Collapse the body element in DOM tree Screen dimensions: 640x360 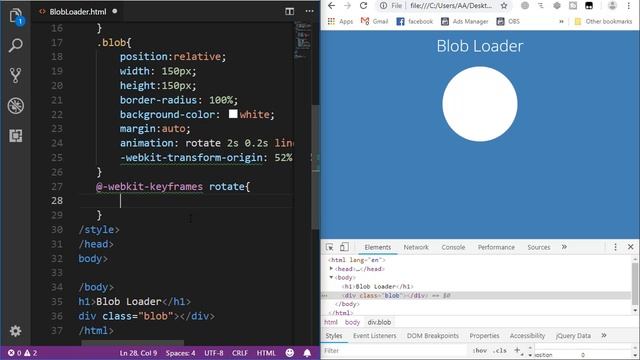(331, 278)
